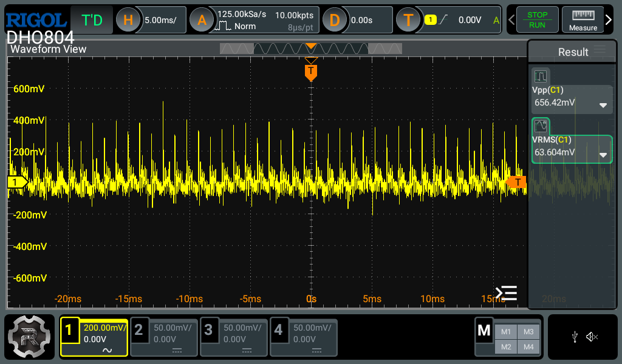Open the acquisition A settings icon

click(x=202, y=20)
